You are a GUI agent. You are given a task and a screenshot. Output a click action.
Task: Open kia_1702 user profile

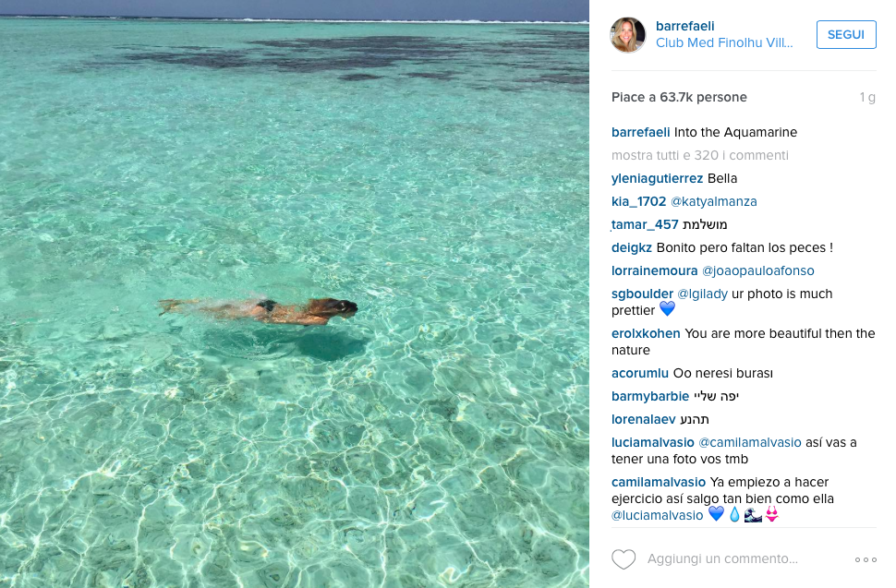coord(639,201)
